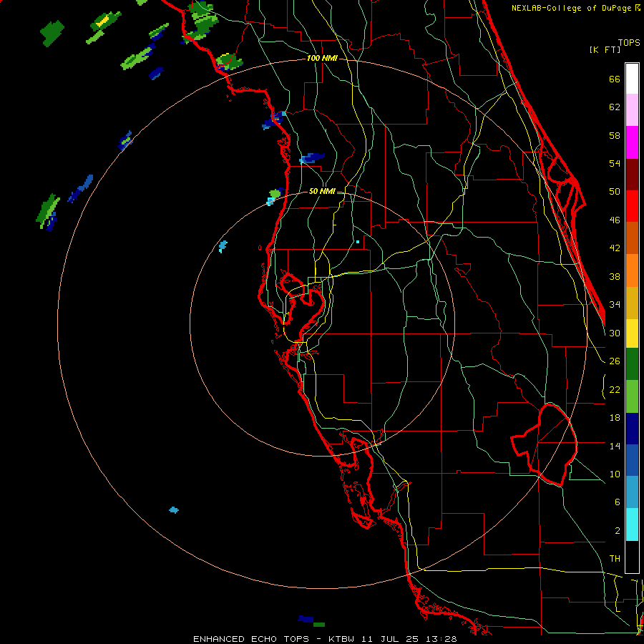The height and width of the screenshot is (644, 644).
Task: Pick the cyan legend swatch
Action: (x=632, y=525)
